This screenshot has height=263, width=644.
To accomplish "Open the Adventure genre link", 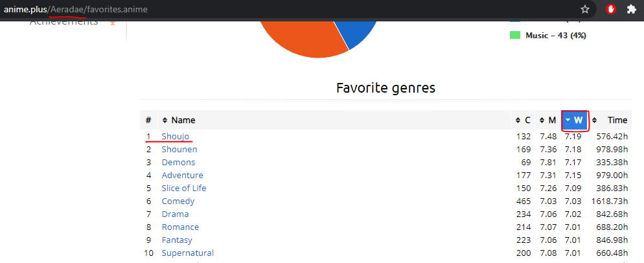I will [x=182, y=175].
